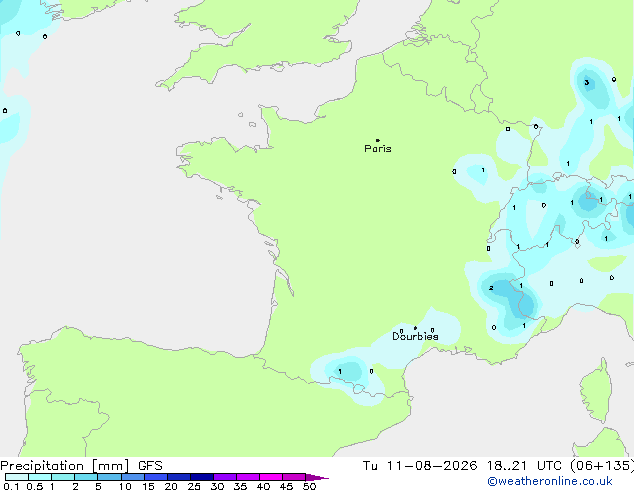Click the GFS model label
Viewport: 634px width, 490px height.
150,466
